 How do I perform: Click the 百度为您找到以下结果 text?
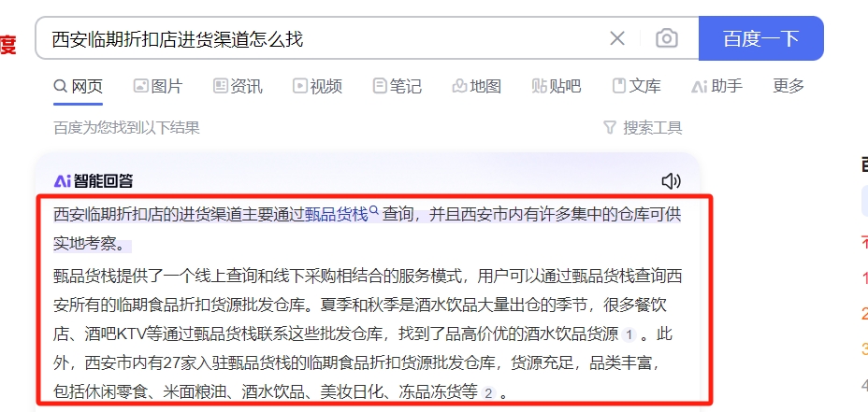coord(126,128)
